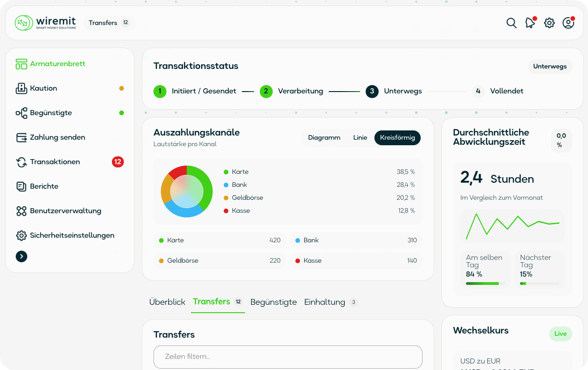The image size is (588, 370).
Task: Open the Überblick tab
Action: pos(167,302)
